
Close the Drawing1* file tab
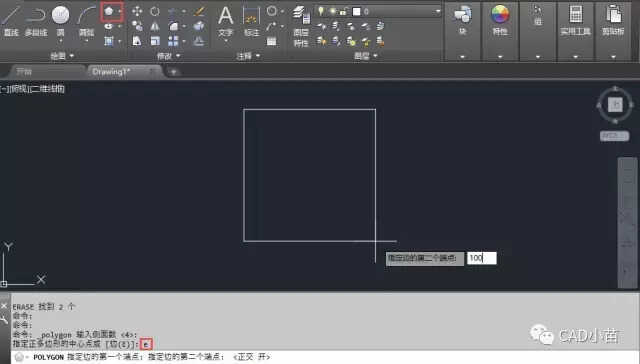point(152,72)
